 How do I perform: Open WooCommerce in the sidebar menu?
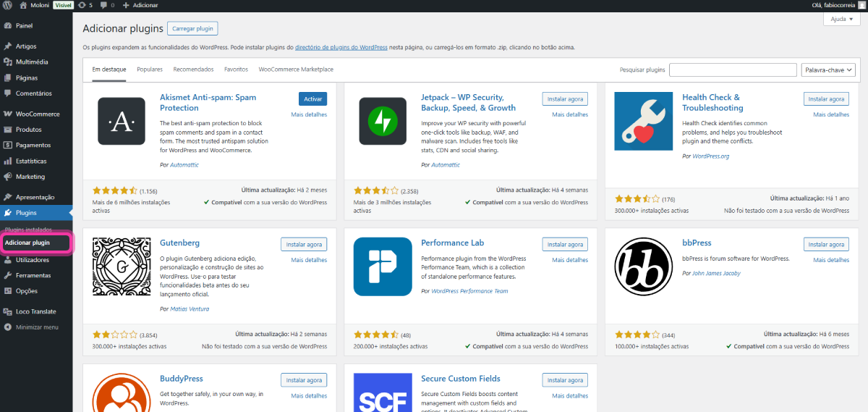38,114
